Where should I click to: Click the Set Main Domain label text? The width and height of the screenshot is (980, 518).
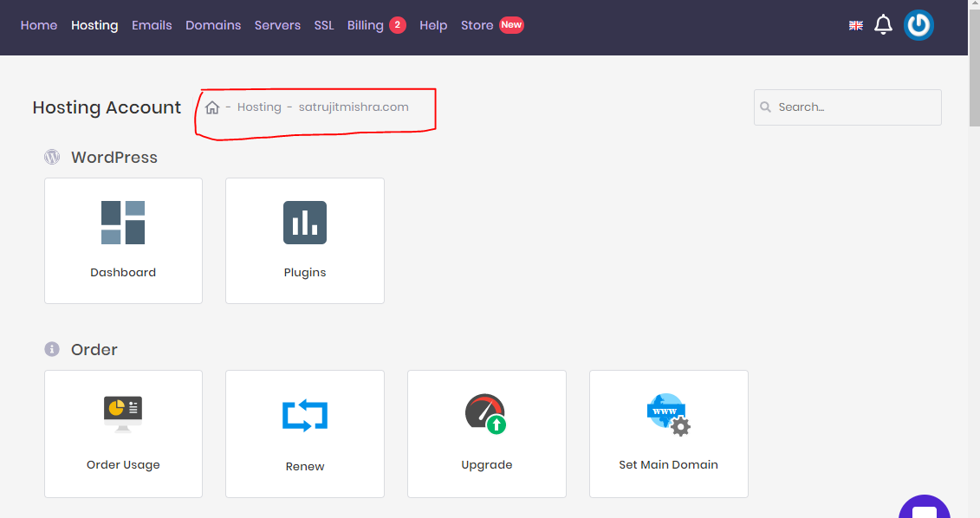(x=668, y=465)
